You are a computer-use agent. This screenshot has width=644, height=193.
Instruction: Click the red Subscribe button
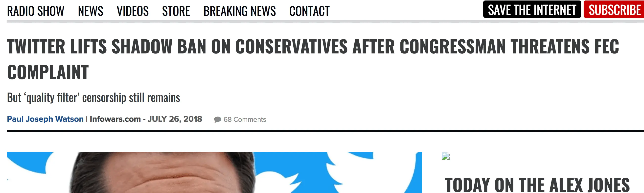point(614,9)
